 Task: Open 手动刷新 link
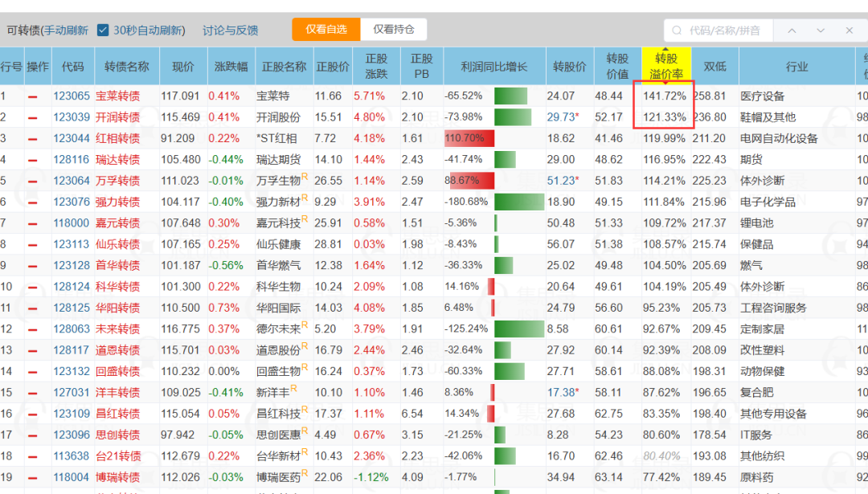click(x=66, y=31)
